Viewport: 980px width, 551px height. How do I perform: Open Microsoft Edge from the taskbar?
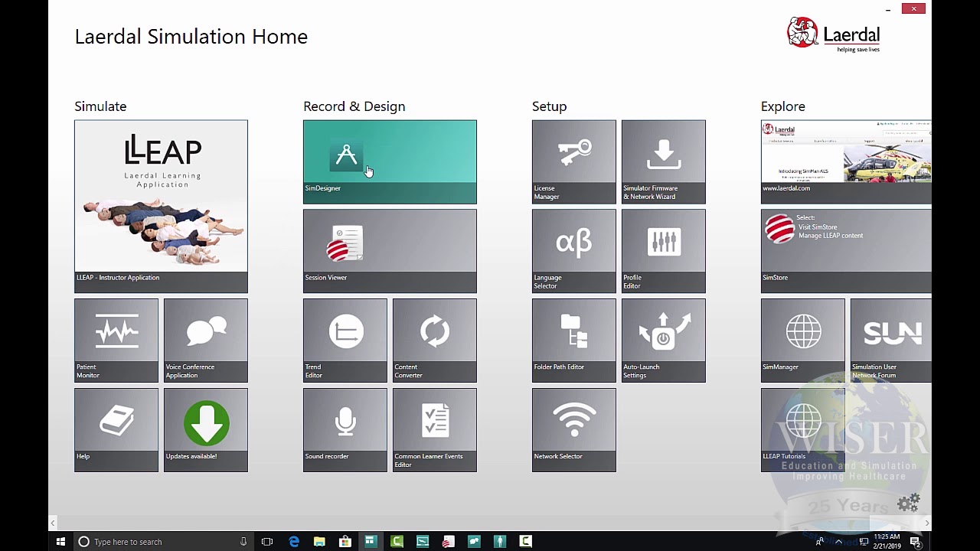[x=294, y=542]
